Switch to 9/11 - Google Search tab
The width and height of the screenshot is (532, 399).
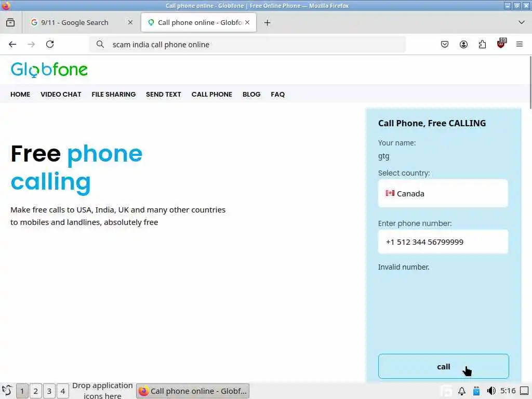82,23
